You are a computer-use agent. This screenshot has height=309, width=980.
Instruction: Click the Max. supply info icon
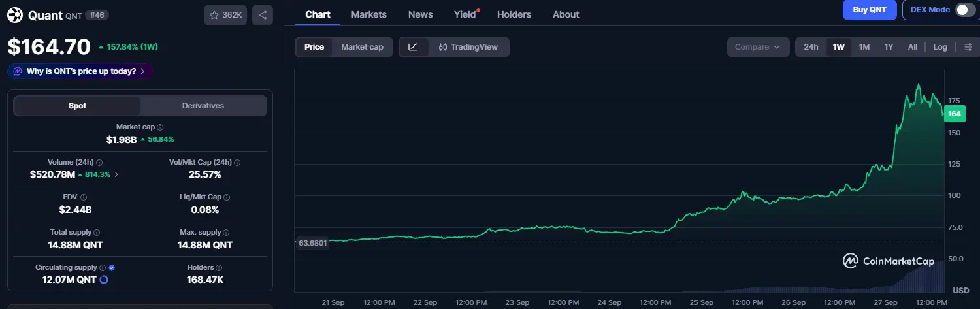[227, 232]
